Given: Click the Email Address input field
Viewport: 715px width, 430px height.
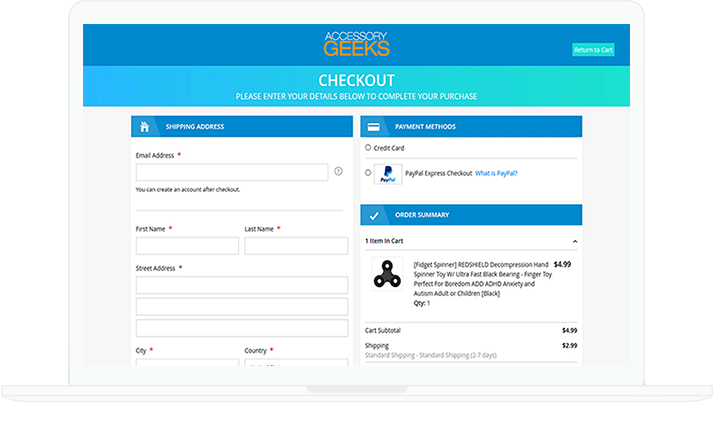Looking at the screenshot, I should coord(232,172).
